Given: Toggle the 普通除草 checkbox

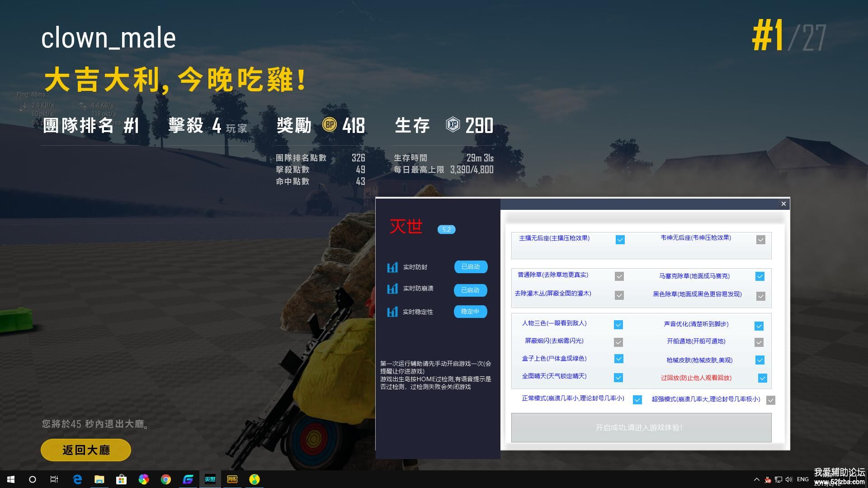Looking at the screenshot, I should pos(619,276).
